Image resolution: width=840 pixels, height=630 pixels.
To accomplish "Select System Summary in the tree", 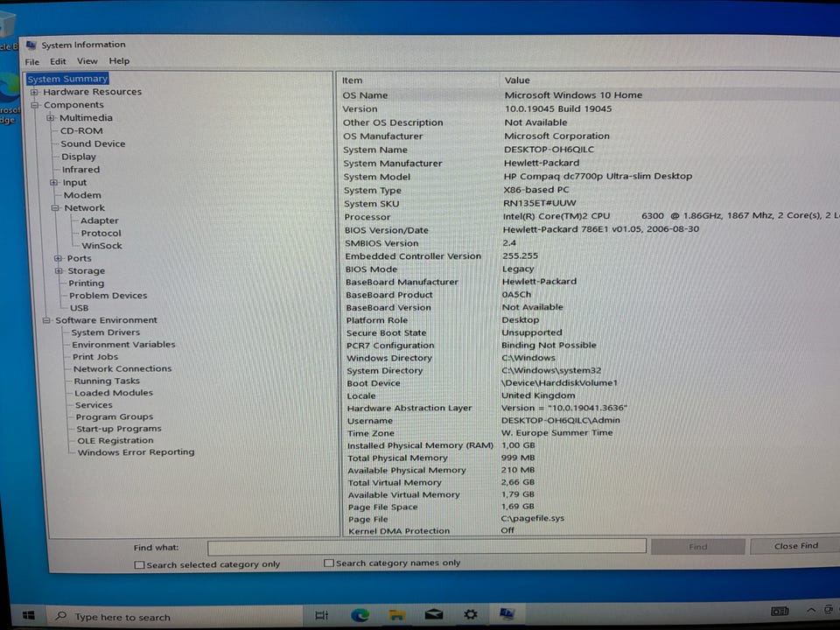I will tap(67, 79).
